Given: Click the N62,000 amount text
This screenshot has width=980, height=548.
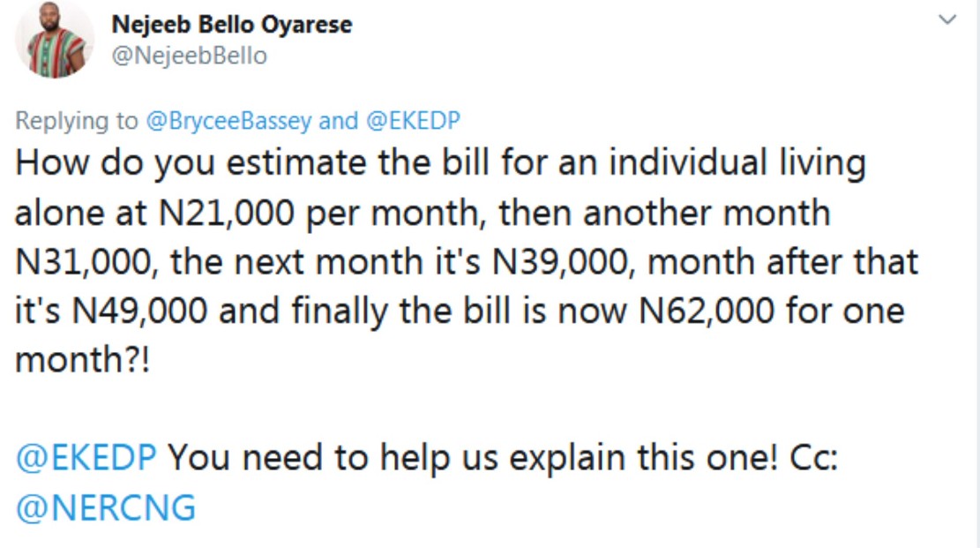Looking at the screenshot, I should 707,311.
